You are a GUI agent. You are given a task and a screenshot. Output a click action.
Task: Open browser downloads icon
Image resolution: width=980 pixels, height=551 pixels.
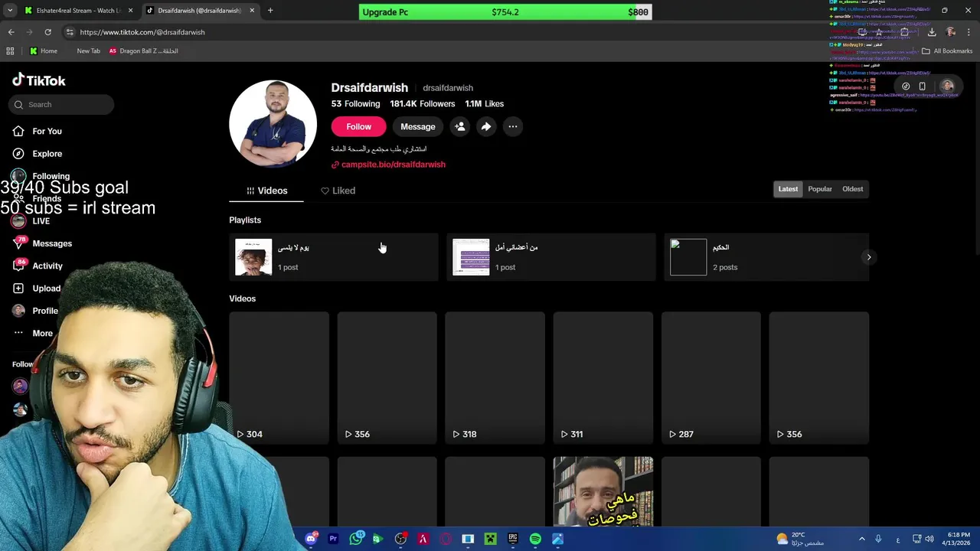932,32
